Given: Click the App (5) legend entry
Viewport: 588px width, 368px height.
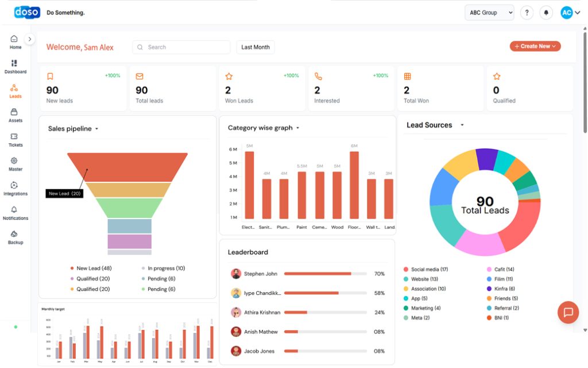Looking at the screenshot, I should tap(416, 299).
